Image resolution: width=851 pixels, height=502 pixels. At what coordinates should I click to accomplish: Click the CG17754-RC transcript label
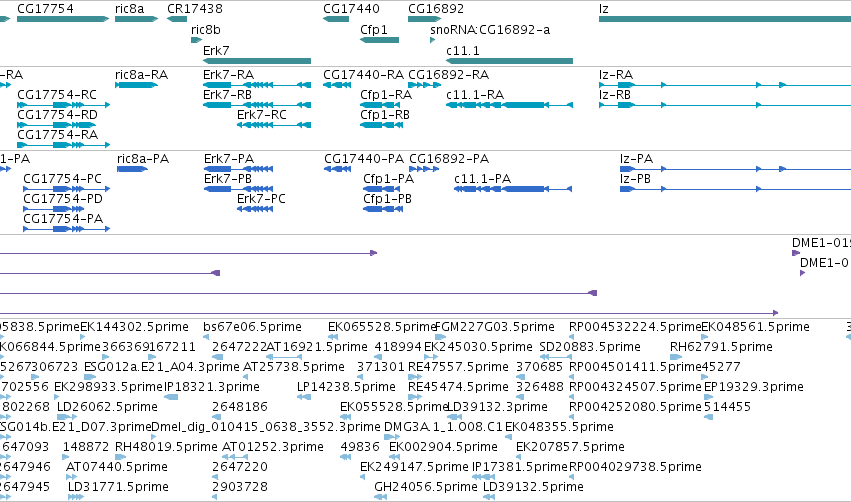[x=57, y=94]
